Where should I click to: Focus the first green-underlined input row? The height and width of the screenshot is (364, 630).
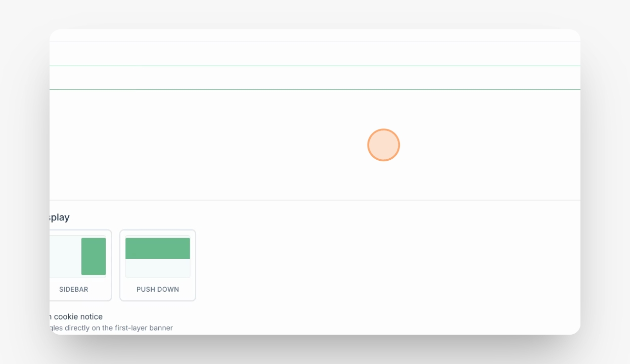pos(315,54)
